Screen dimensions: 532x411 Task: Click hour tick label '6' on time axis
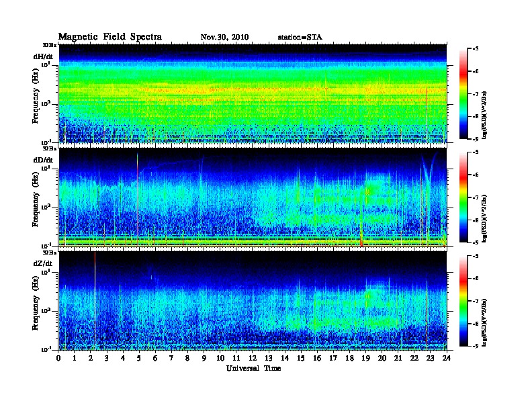pos(155,358)
